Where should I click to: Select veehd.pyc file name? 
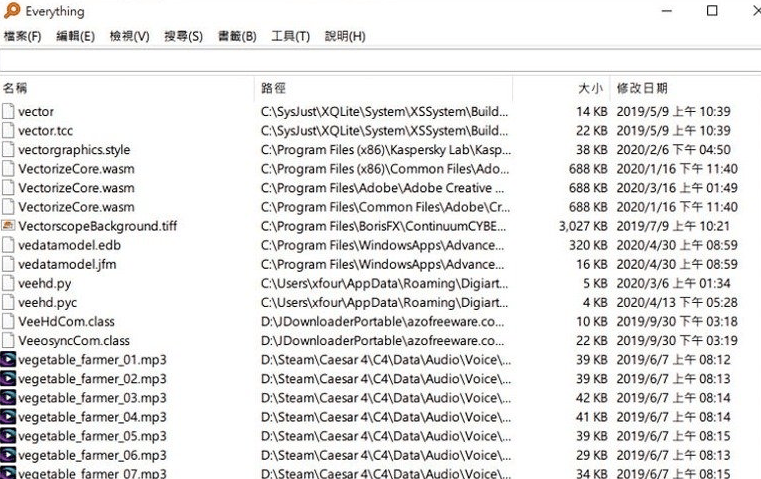[48, 302]
